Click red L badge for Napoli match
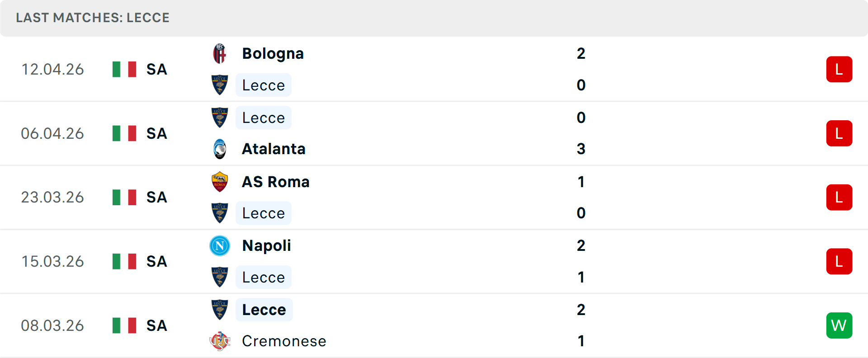868x358 pixels. point(839,261)
